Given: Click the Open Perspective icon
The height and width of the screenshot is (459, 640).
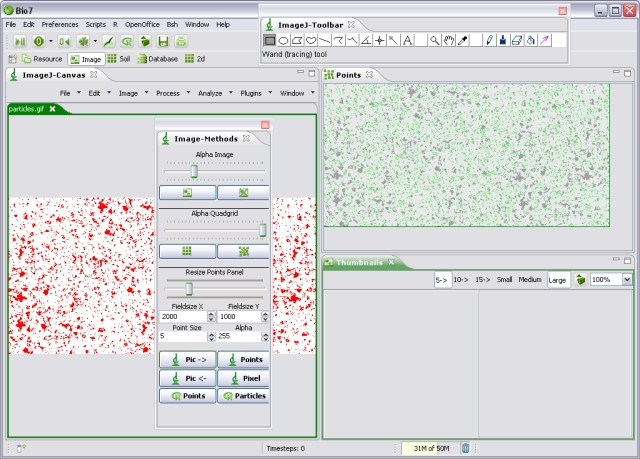Looking at the screenshot, I should click(13, 59).
